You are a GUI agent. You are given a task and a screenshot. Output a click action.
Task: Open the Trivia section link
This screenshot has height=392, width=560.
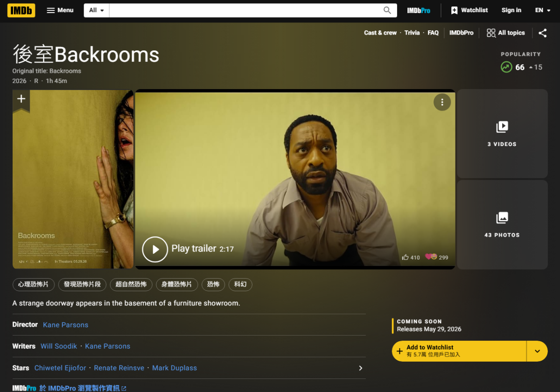412,33
